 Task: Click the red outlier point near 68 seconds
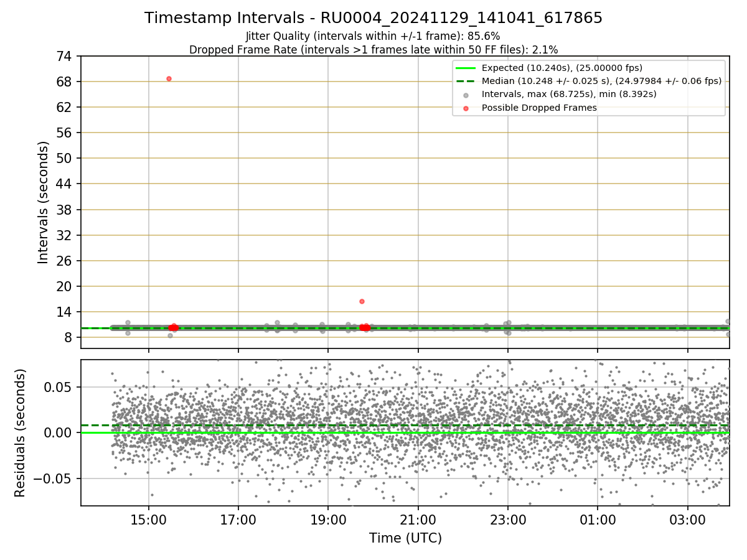coord(169,78)
